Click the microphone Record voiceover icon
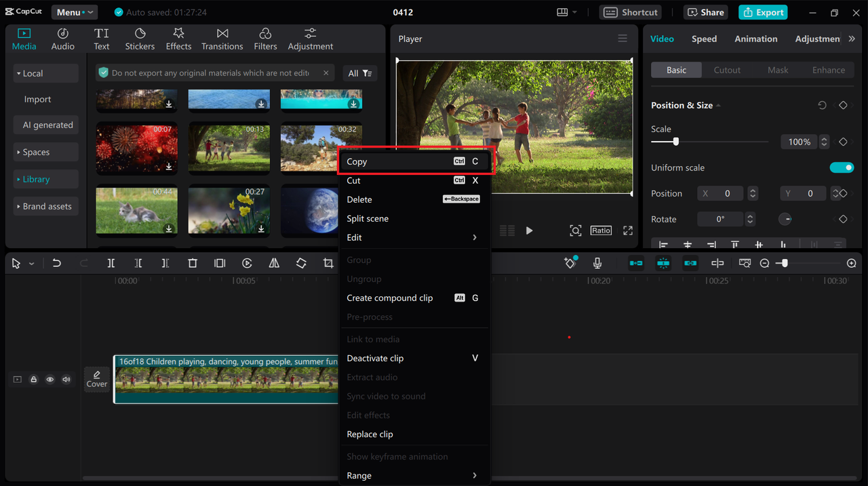Viewport: 868px width, 486px height. [597, 263]
